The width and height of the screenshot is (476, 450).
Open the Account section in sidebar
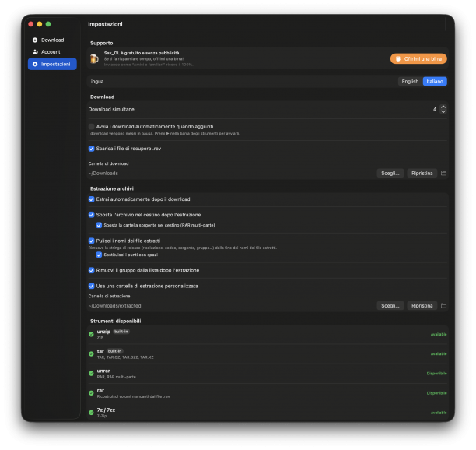52,52
